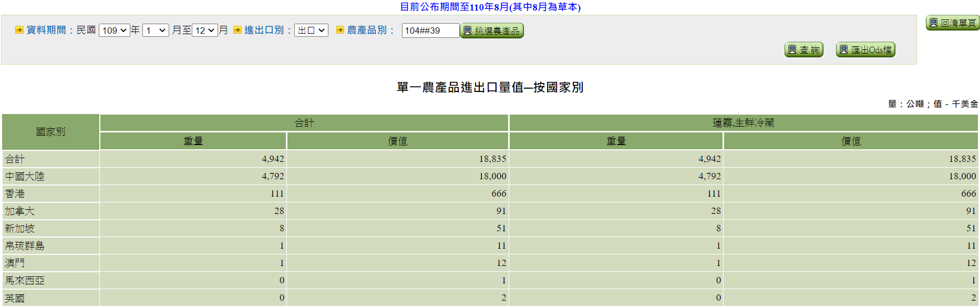Select the 蓮霧,生鮮冷藏 table header

click(743, 123)
